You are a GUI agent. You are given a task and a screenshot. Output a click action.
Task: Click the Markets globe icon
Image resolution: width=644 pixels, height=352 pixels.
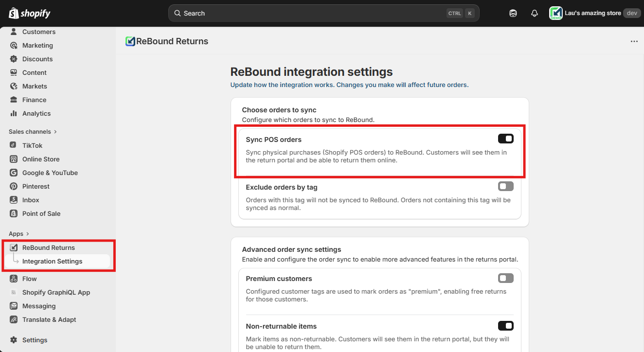(x=14, y=86)
